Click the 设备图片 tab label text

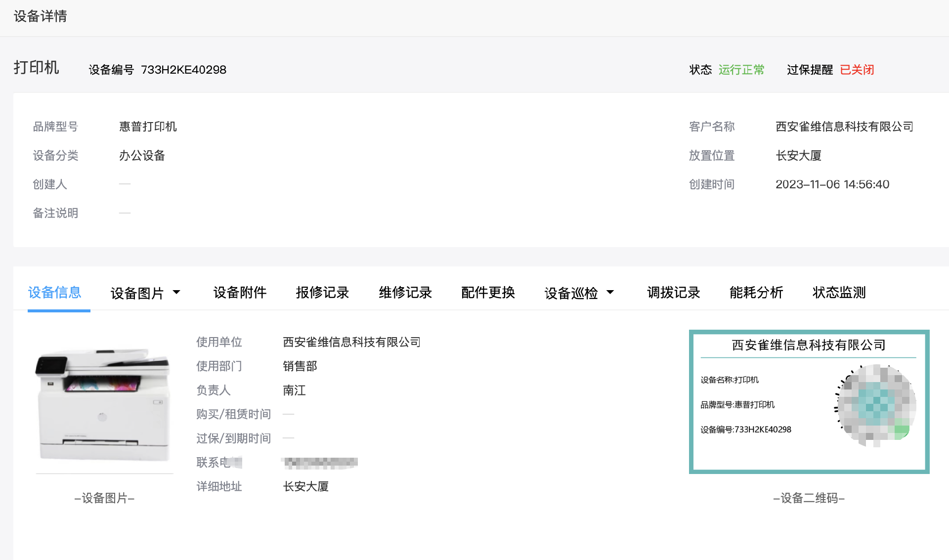pos(137,293)
